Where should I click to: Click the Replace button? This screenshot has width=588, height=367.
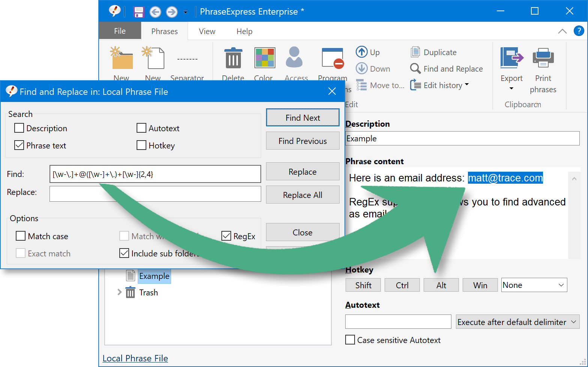(303, 172)
